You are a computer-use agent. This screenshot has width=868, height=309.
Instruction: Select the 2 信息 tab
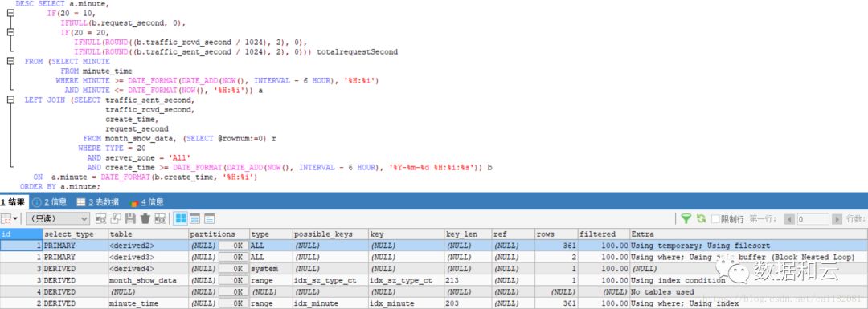(x=50, y=202)
